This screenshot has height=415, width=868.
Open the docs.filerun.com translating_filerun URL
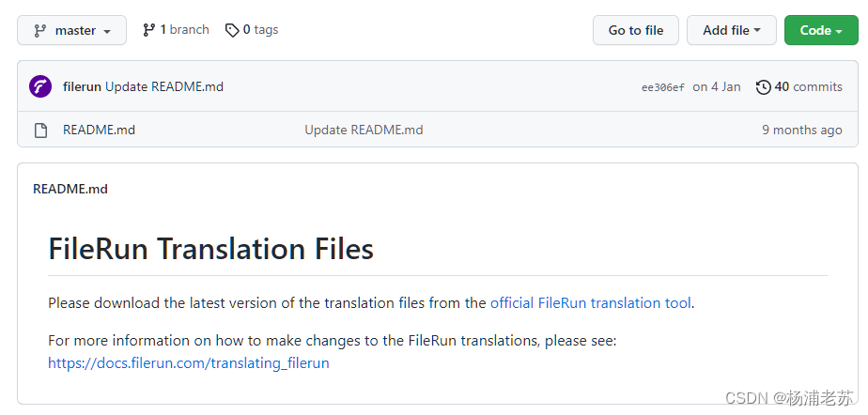point(189,363)
